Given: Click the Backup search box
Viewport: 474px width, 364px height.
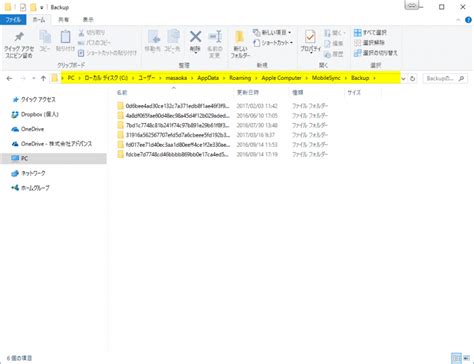Looking at the screenshot, I should 445,79.
